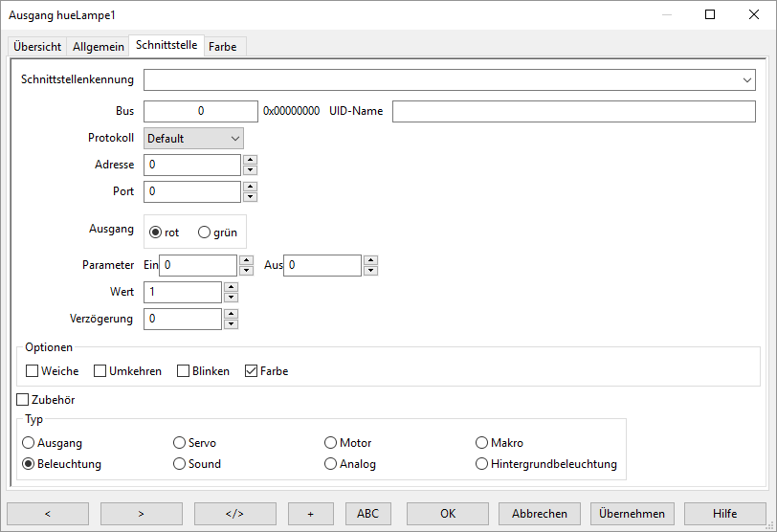The height and width of the screenshot is (532, 777).
Task: Click the previous record '<' button
Action: [47, 514]
